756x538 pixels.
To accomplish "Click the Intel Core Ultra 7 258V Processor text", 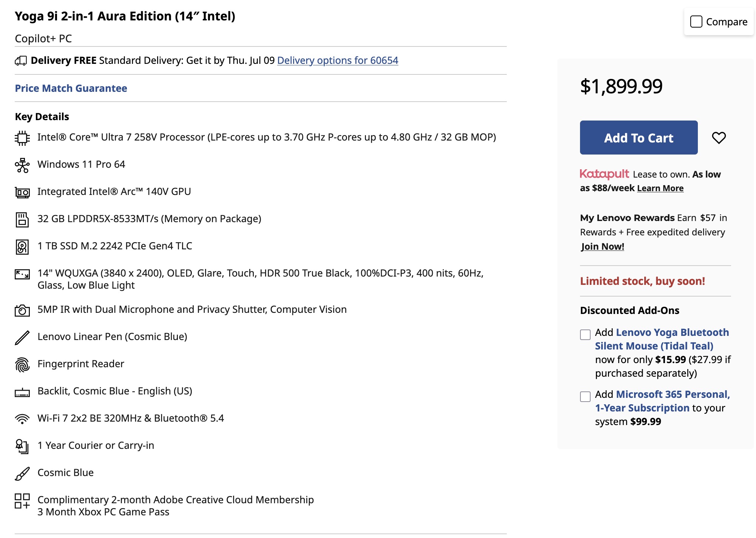I will click(267, 137).
